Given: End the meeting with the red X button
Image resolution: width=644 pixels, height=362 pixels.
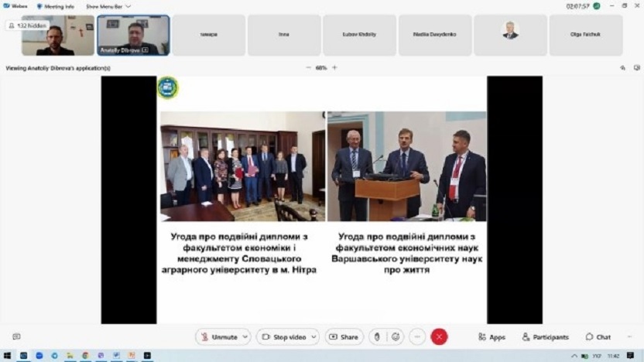Looking at the screenshot, I should coord(439,337).
